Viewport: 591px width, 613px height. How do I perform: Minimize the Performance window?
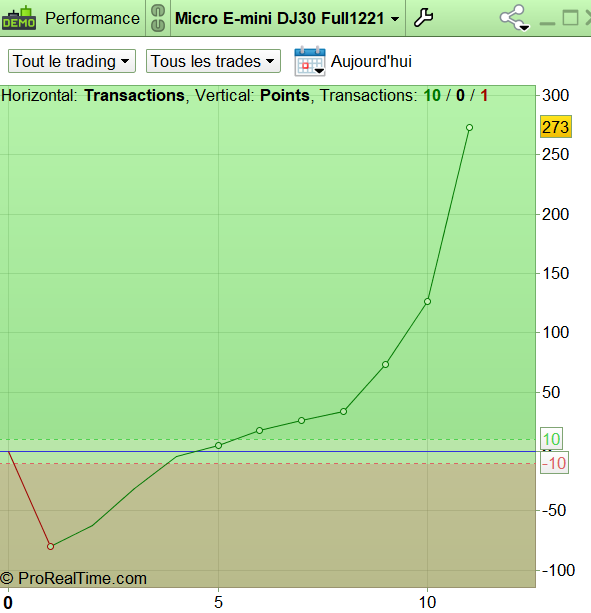coord(547,23)
